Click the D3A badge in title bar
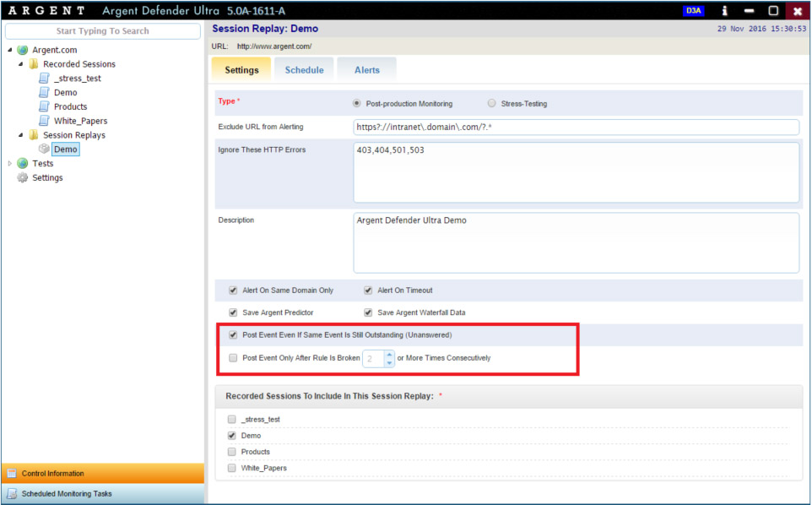Image resolution: width=812 pixels, height=505 pixels. click(x=693, y=11)
